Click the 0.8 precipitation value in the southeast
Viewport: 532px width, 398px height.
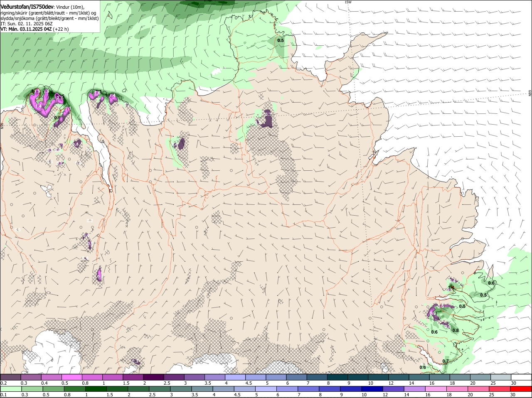(x=456, y=331)
